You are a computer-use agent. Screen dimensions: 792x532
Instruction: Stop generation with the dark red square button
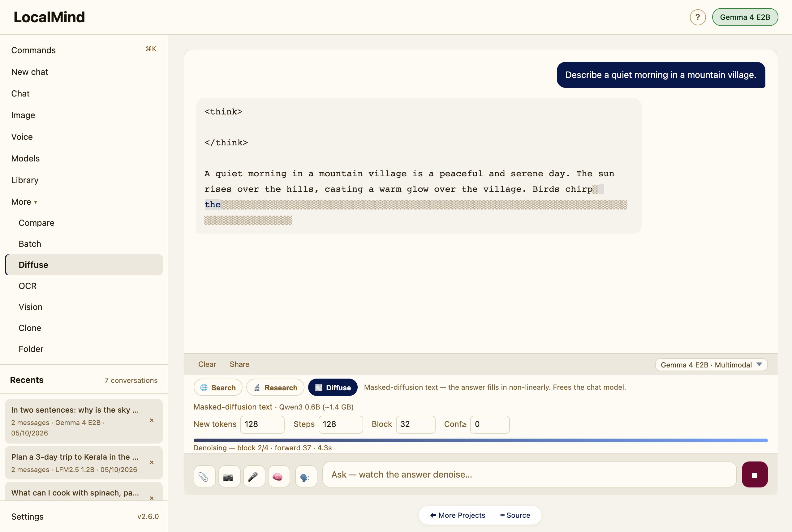click(754, 474)
